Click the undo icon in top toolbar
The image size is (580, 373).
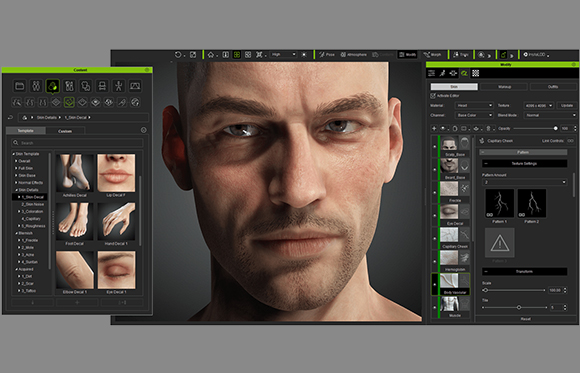coord(178,55)
